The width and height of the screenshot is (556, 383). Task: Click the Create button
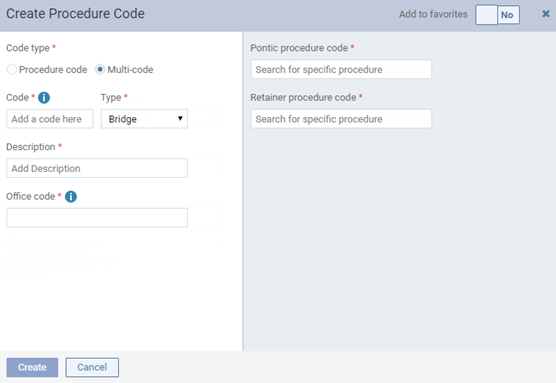pos(32,367)
